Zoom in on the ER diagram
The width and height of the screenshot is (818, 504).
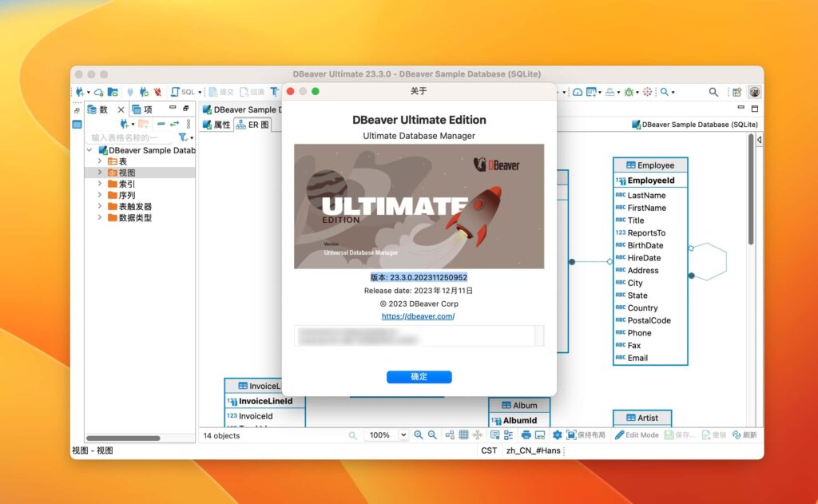coord(418,435)
